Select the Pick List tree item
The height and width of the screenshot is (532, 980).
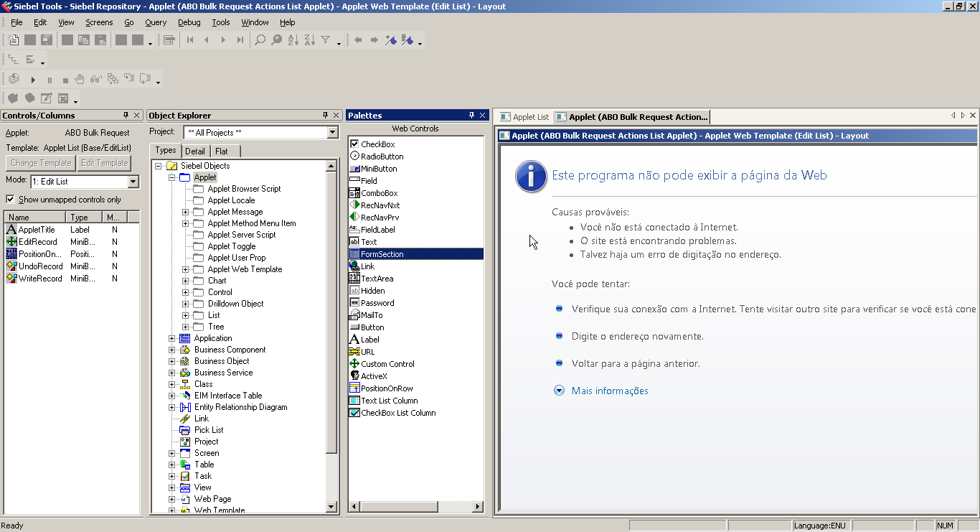tap(209, 430)
